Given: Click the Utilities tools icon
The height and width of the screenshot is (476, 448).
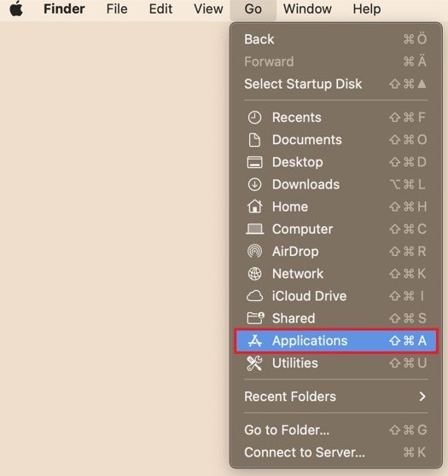Looking at the screenshot, I should point(254,363).
